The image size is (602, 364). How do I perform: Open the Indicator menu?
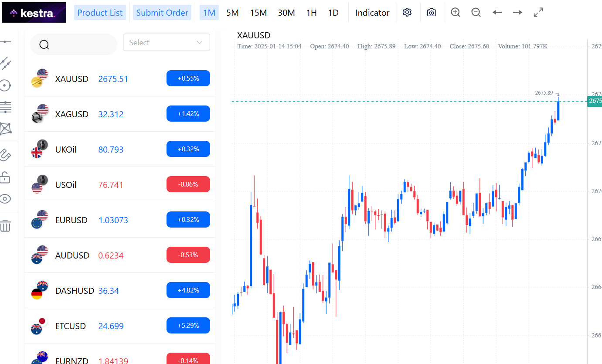(x=372, y=13)
